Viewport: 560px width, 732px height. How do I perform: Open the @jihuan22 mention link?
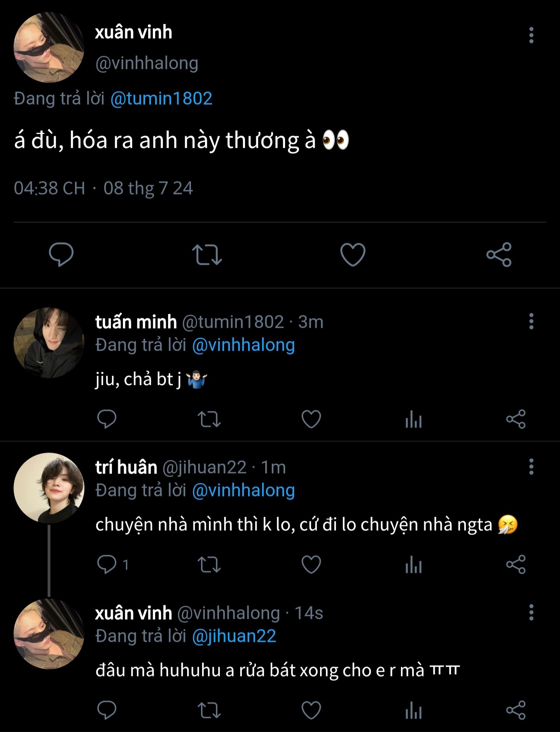[234, 636]
